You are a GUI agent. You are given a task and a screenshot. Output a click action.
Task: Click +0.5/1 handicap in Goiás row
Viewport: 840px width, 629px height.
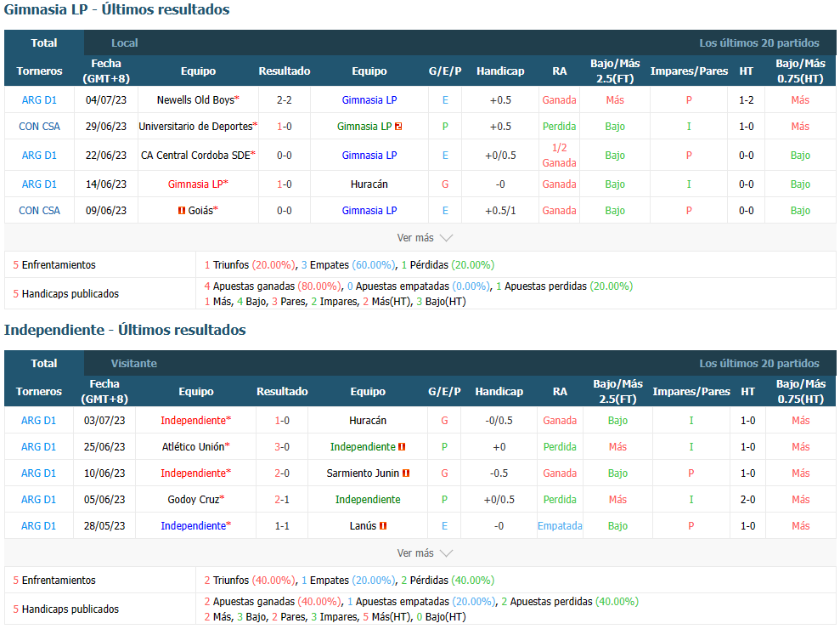tap(500, 211)
